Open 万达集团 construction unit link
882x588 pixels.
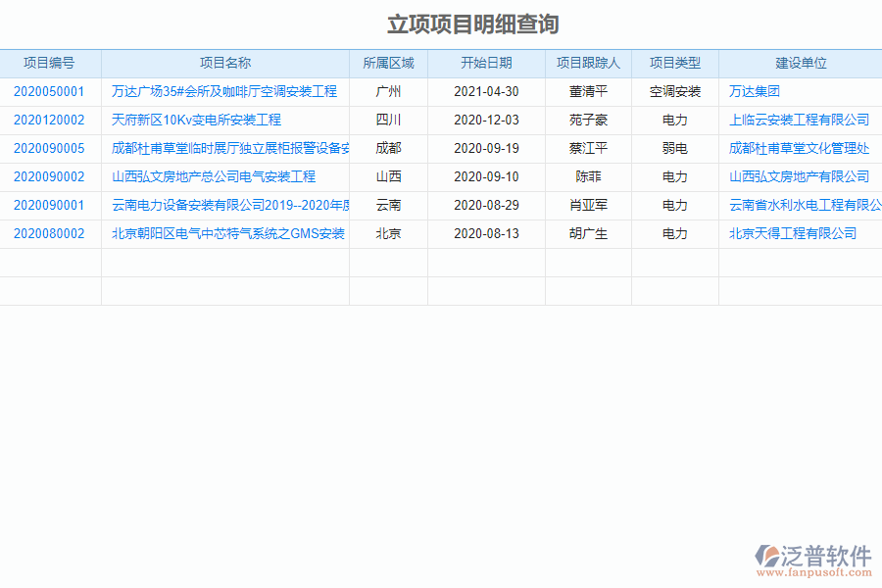click(x=748, y=91)
